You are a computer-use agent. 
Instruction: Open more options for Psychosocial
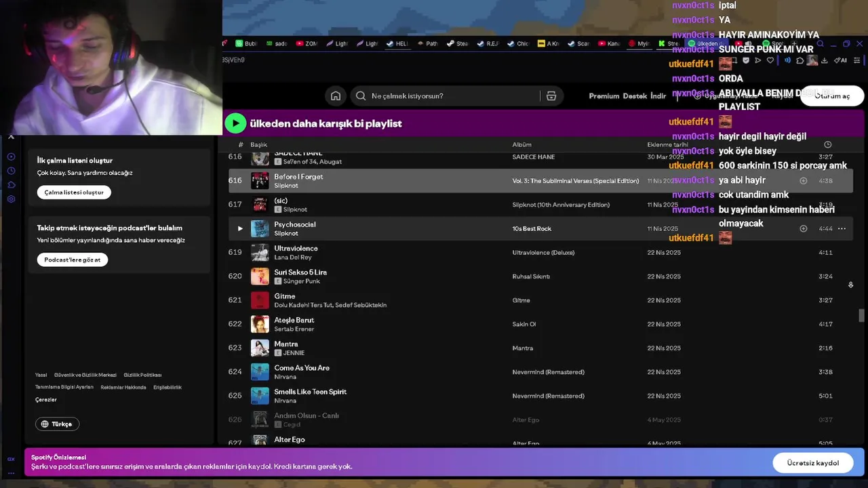click(x=842, y=228)
